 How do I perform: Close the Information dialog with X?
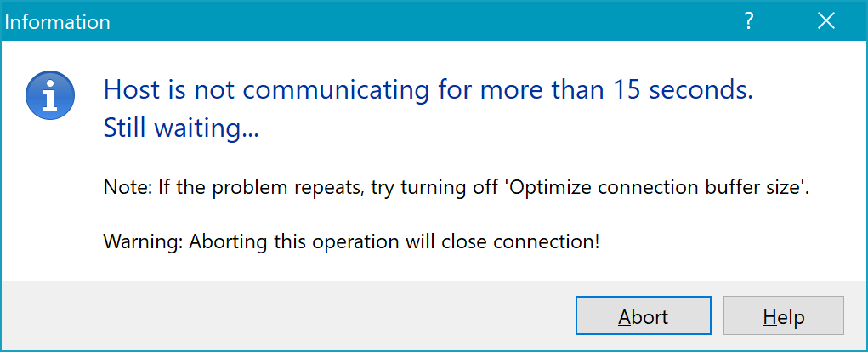(826, 21)
